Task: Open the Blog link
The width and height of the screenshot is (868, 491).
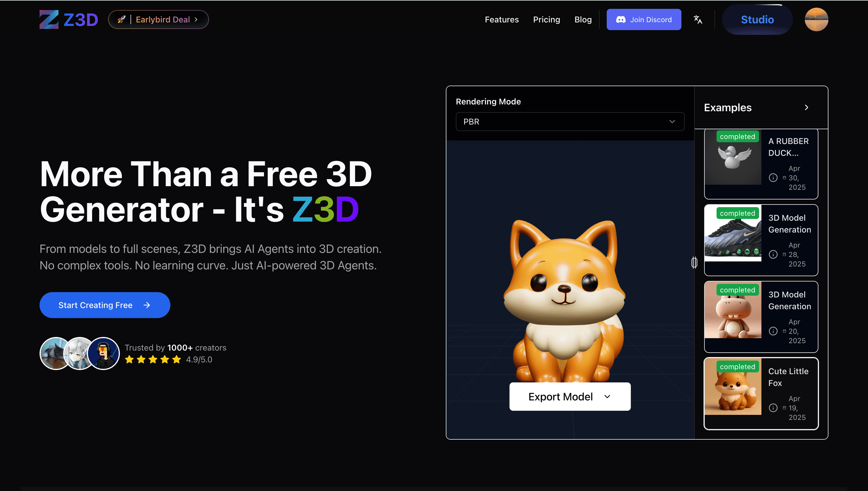Action: (583, 19)
